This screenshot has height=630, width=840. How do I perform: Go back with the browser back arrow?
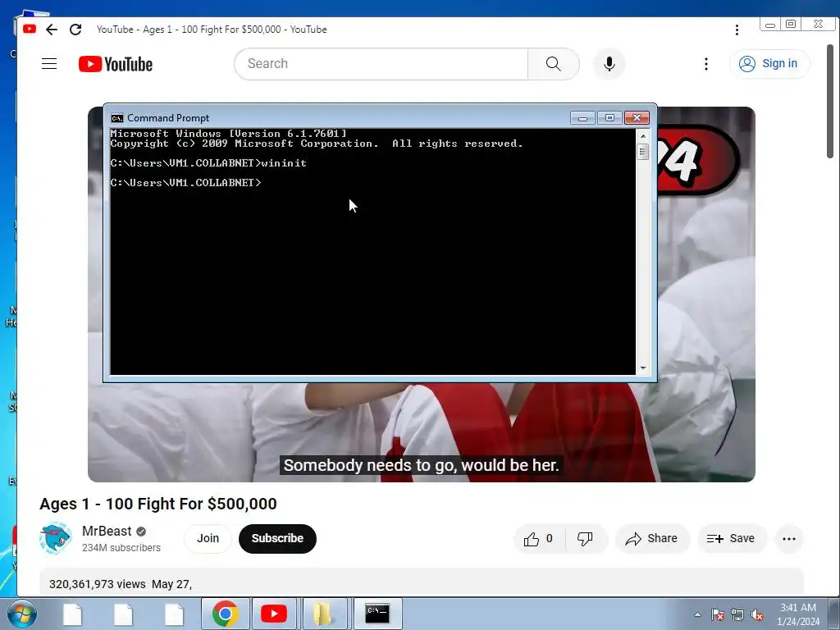pos(52,30)
